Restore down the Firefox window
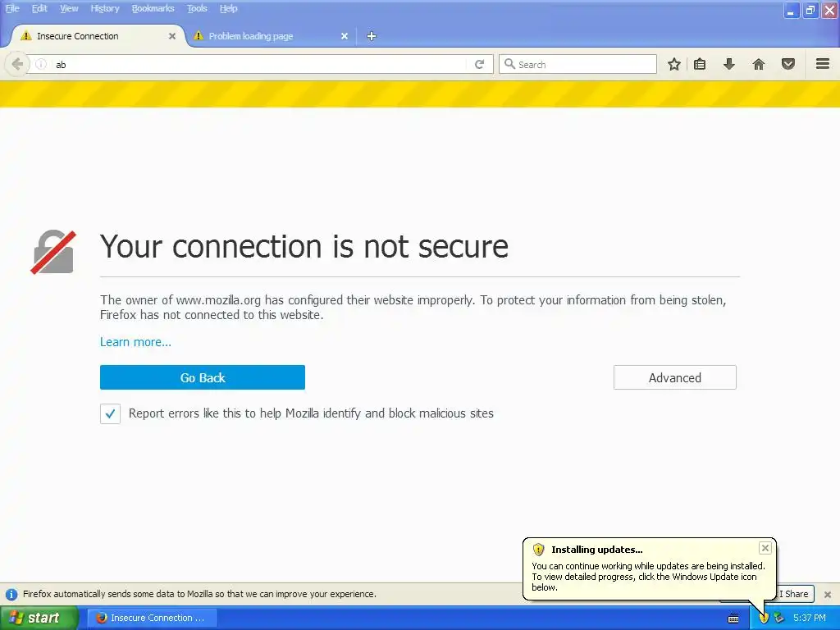This screenshot has height=630, width=840. pos(810,11)
